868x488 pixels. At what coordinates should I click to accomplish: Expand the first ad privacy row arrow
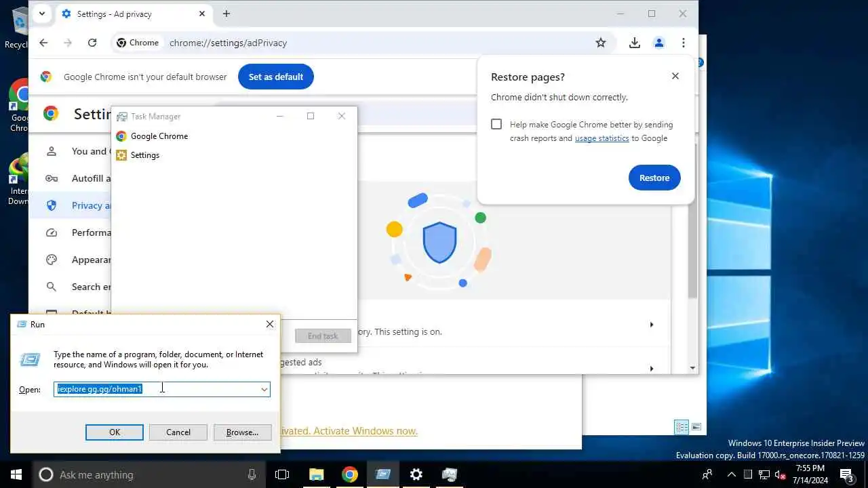point(652,325)
